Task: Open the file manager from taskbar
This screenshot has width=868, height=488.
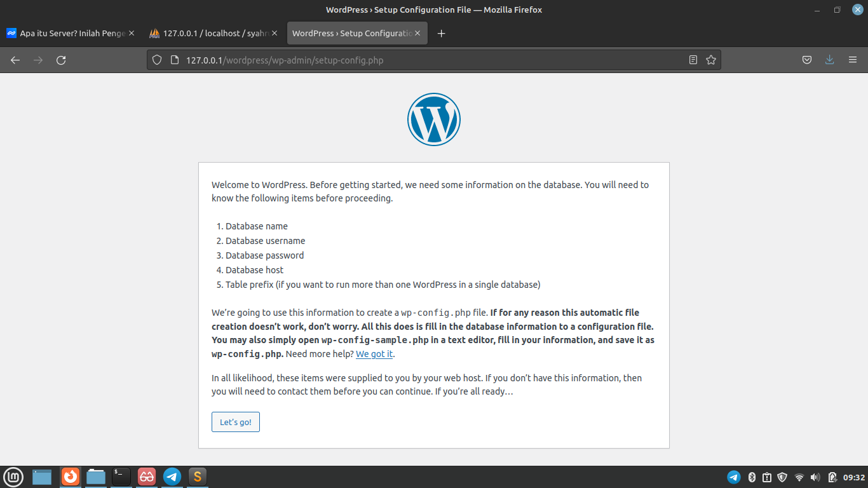Action: pos(96,477)
